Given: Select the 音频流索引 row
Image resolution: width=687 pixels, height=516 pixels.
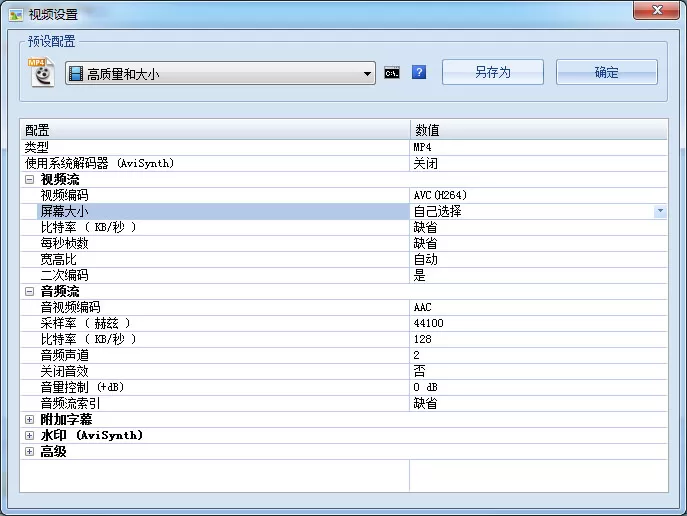Looking at the screenshot, I should click(344, 403).
